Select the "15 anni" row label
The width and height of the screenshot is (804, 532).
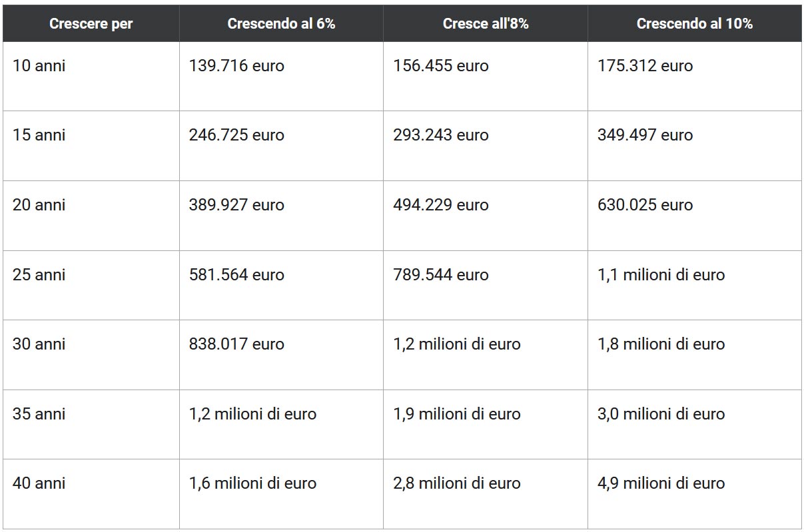click(39, 135)
